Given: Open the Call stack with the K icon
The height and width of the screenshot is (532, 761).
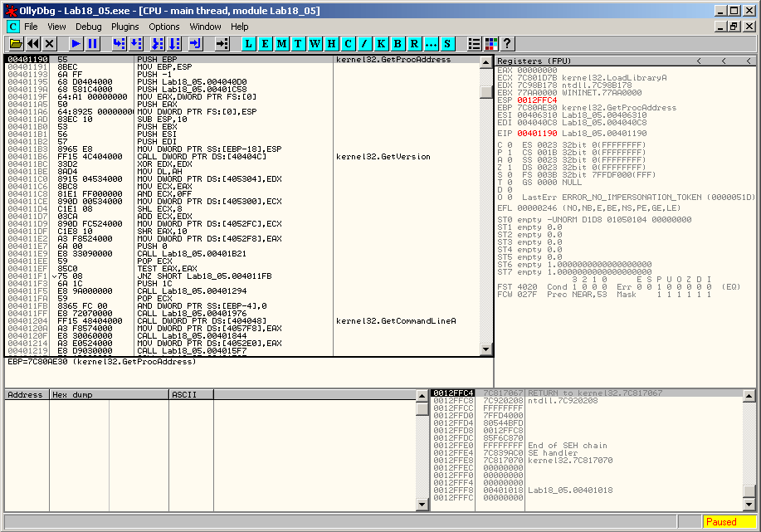Looking at the screenshot, I should click(381, 43).
